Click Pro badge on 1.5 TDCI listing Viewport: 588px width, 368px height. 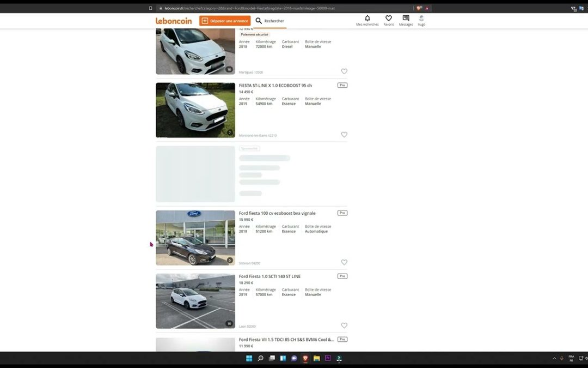(x=342, y=339)
